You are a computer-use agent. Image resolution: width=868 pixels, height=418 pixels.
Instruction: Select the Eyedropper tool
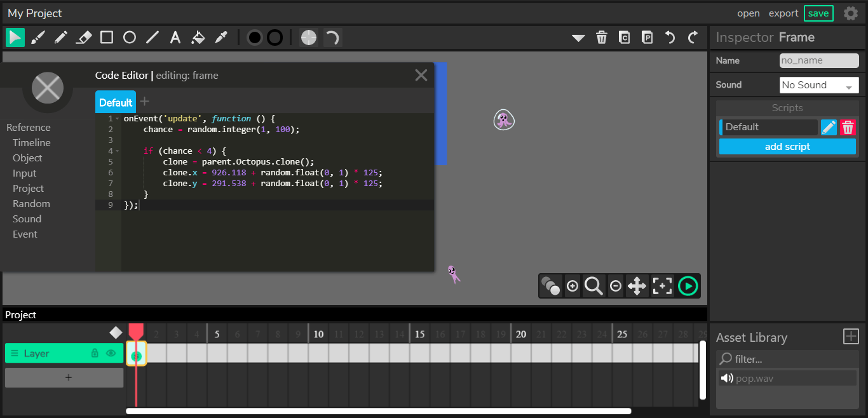[x=221, y=37]
